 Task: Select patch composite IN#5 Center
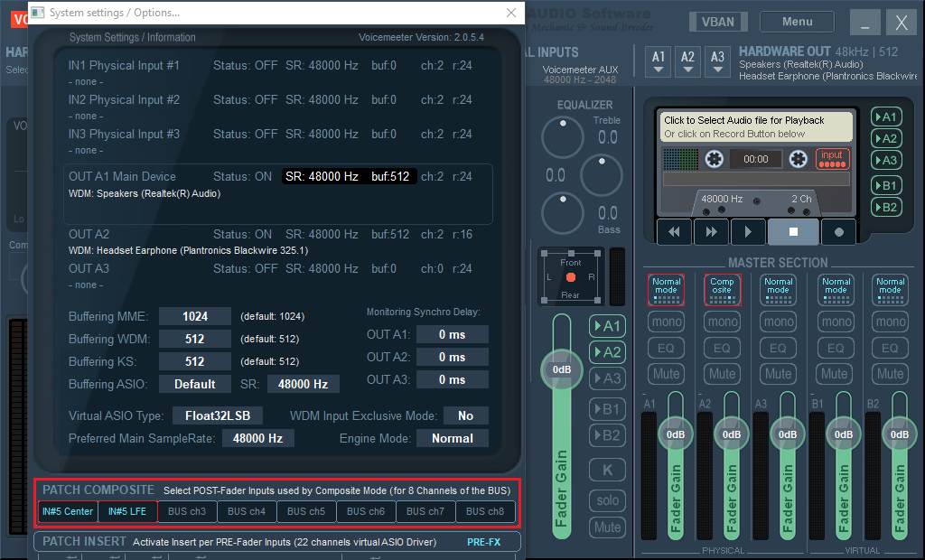(68, 511)
